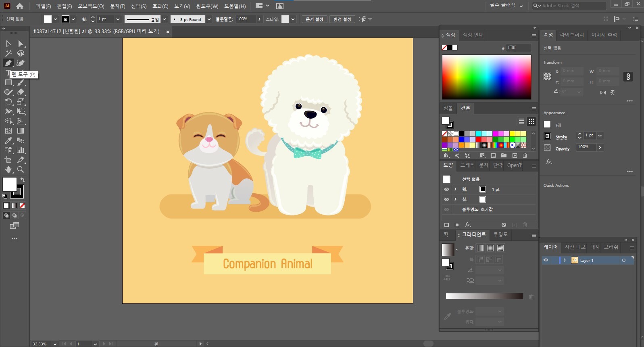The width and height of the screenshot is (644, 347).
Task: Select the Direct Selection tool
Action: [x=21, y=44]
